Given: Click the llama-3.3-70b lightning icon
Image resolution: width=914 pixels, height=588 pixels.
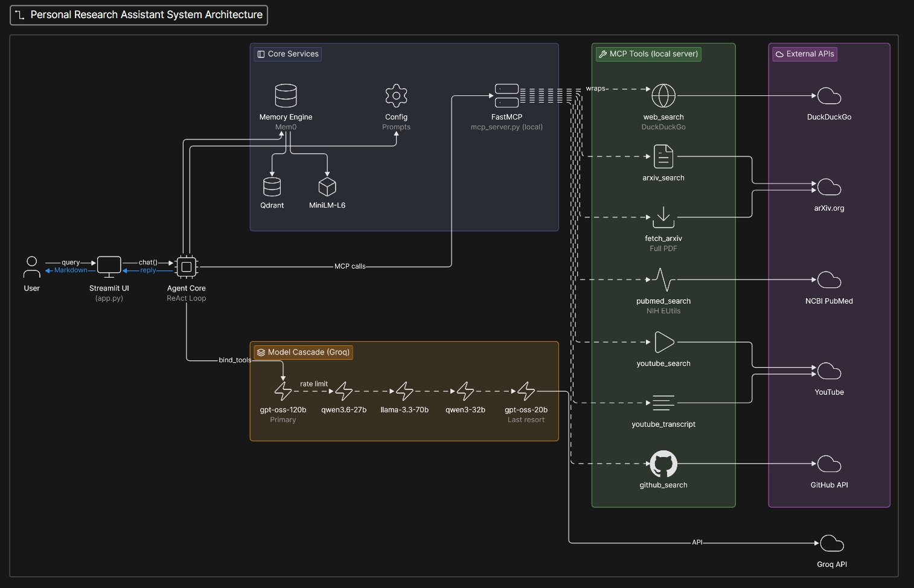Looking at the screenshot, I should pos(404,391).
